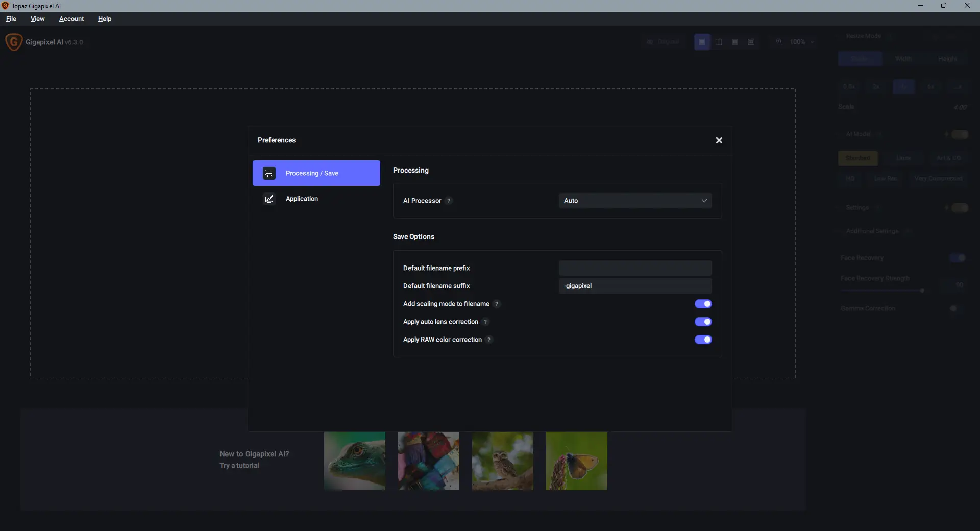980x531 pixels.
Task: Toggle the Settings auto switch
Action: [960, 208]
